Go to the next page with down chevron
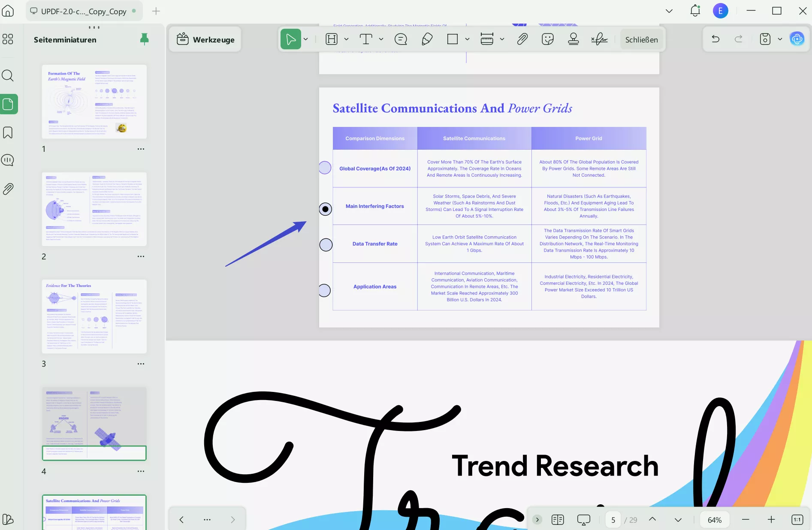The image size is (812, 530). 678,520
